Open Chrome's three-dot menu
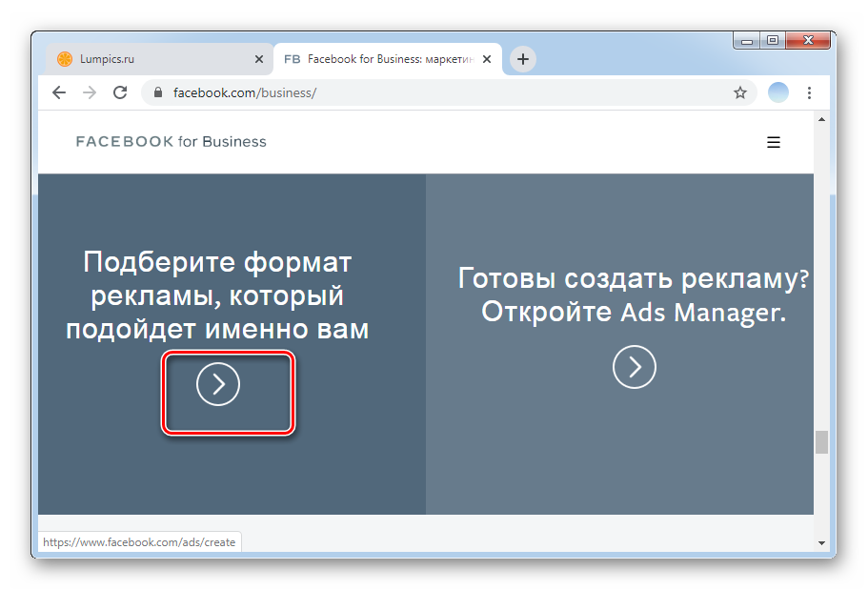The width and height of the screenshot is (868, 590). pos(809,92)
